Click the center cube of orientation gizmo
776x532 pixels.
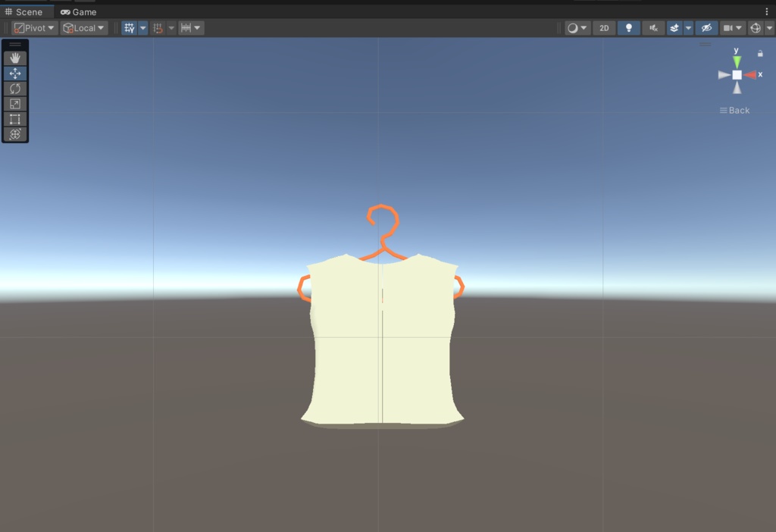coord(737,75)
